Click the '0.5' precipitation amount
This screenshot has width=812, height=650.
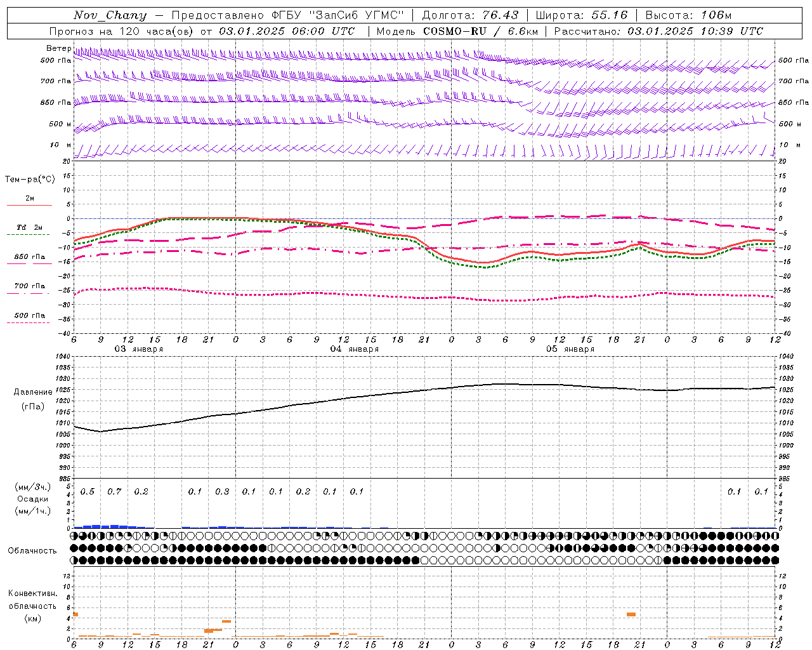(x=88, y=492)
